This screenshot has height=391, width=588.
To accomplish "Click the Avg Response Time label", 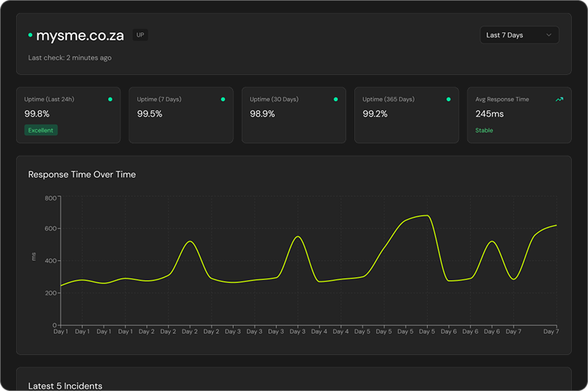I will tap(502, 99).
